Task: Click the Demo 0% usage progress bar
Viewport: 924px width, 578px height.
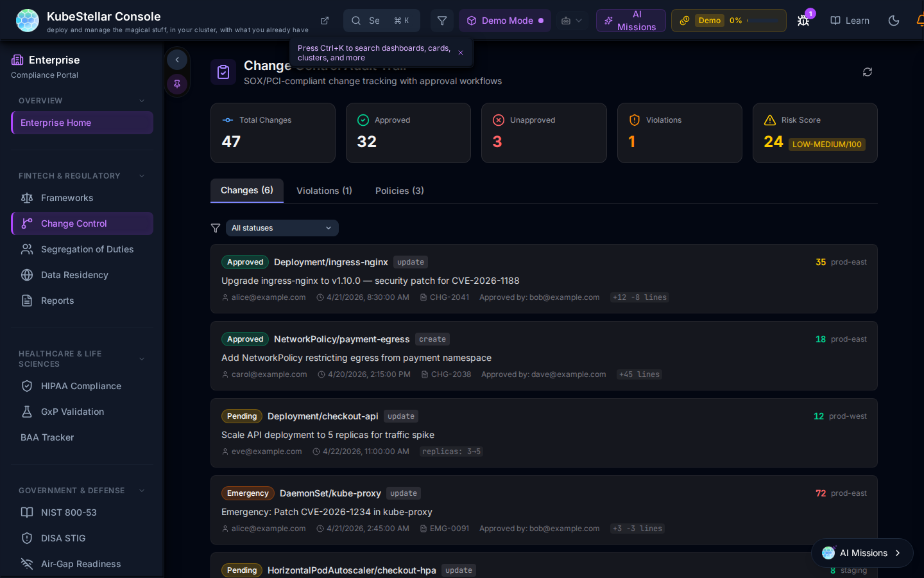Action: pyautogui.click(x=764, y=21)
